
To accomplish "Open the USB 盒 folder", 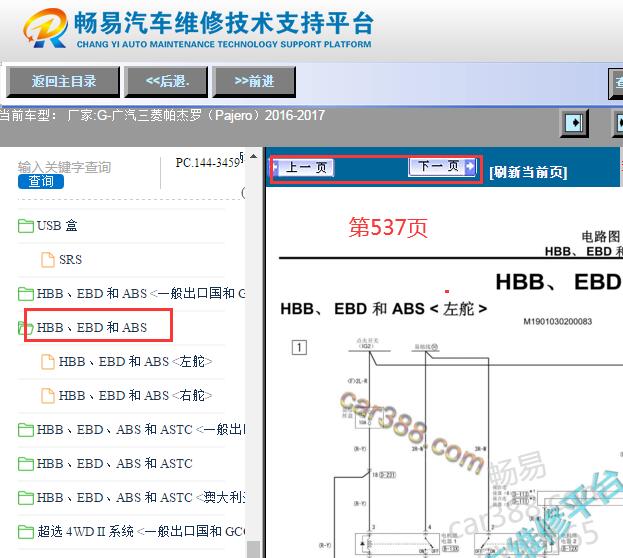I will point(57,226).
